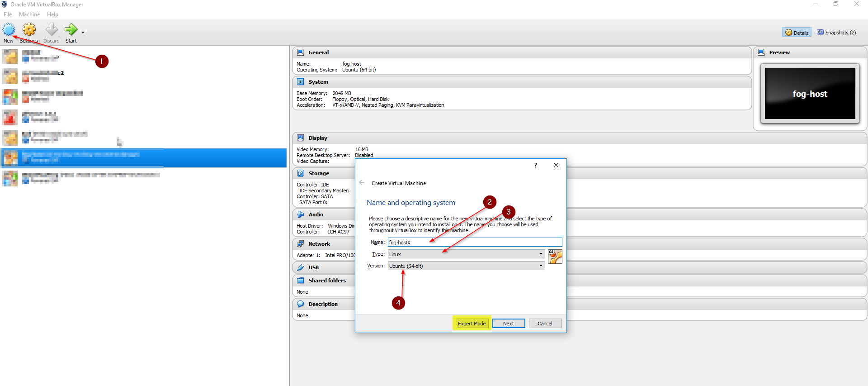Viewport: 868px width, 386px height.
Task: Switch to Snapshots (2) view
Action: [836, 33]
